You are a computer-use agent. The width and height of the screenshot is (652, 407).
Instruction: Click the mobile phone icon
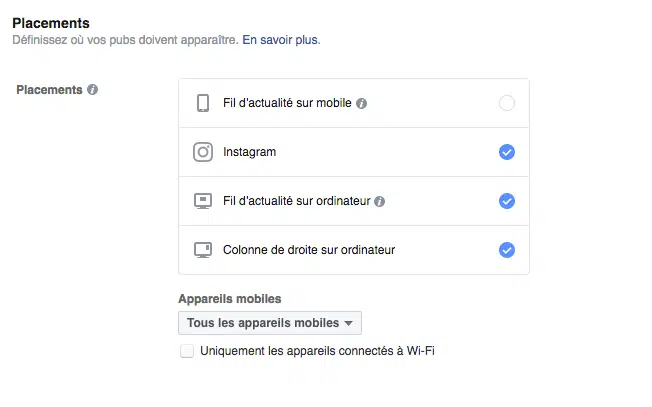(x=203, y=103)
